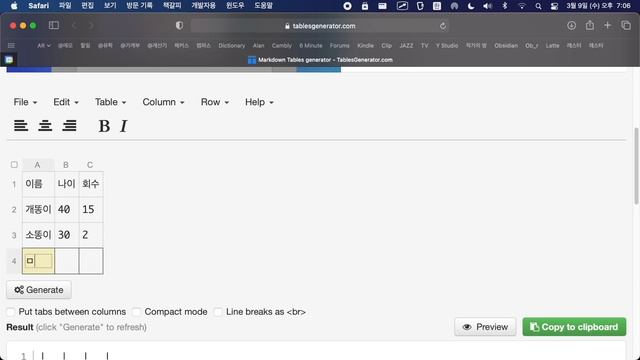640x360 pixels.
Task: Go forward with the Safari forward arrow
Action: [x=91, y=25]
